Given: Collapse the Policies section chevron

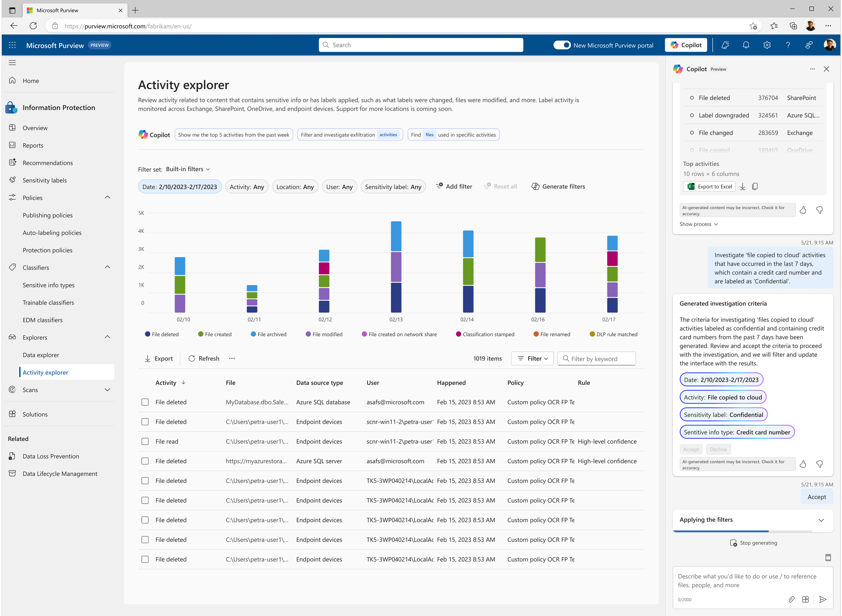Looking at the screenshot, I should pyautogui.click(x=107, y=197).
